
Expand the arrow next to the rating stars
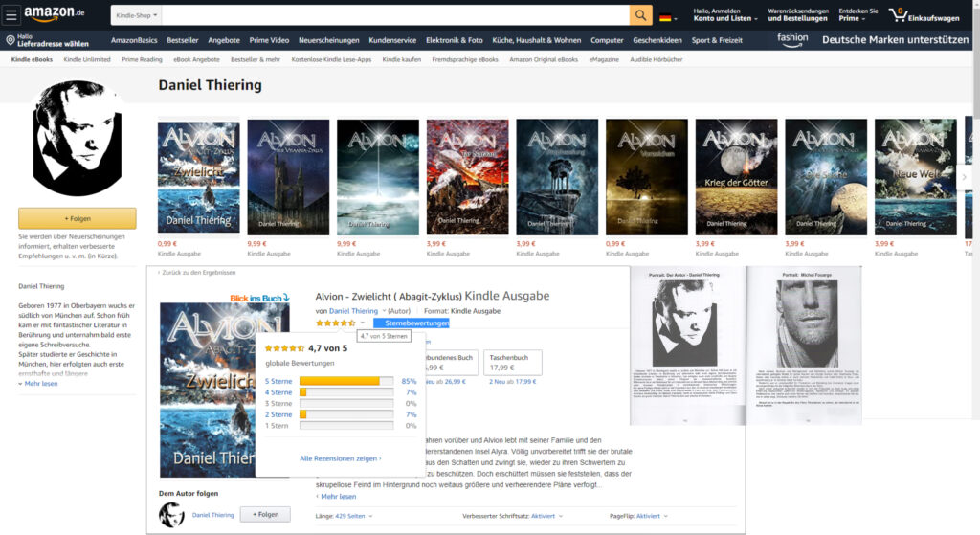click(x=363, y=323)
